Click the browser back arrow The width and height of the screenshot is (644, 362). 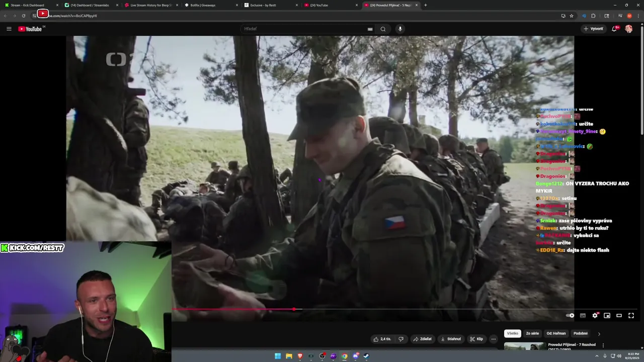(x=6, y=16)
